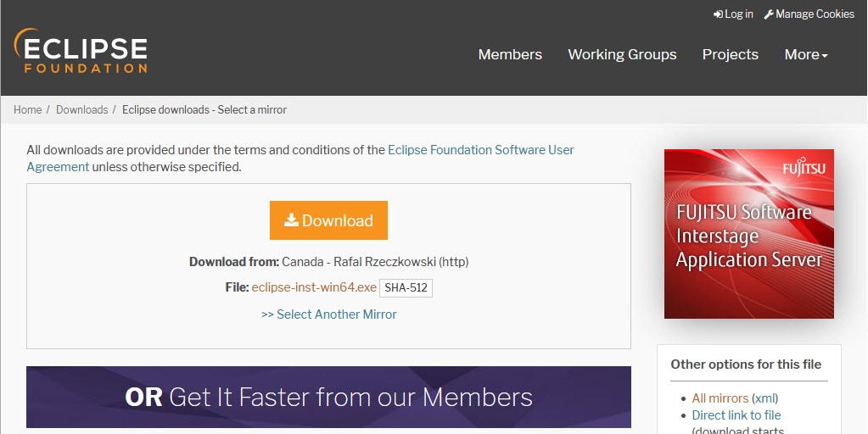The width and height of the screenshot is (868, 434).
Task: Expand the More dropdown menu
Action: coord(805,54)
